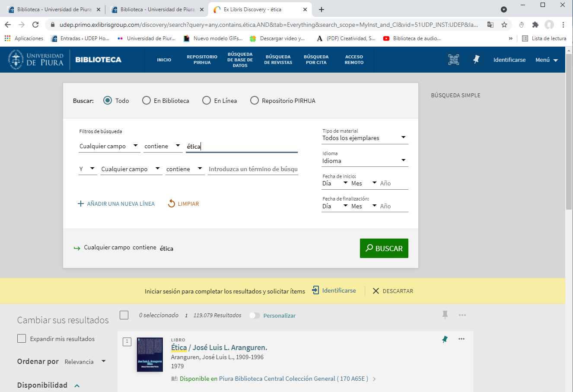Go to Búsqueda de Revistas menu
Screen dimensions: 573x392
tap(278, 60)
